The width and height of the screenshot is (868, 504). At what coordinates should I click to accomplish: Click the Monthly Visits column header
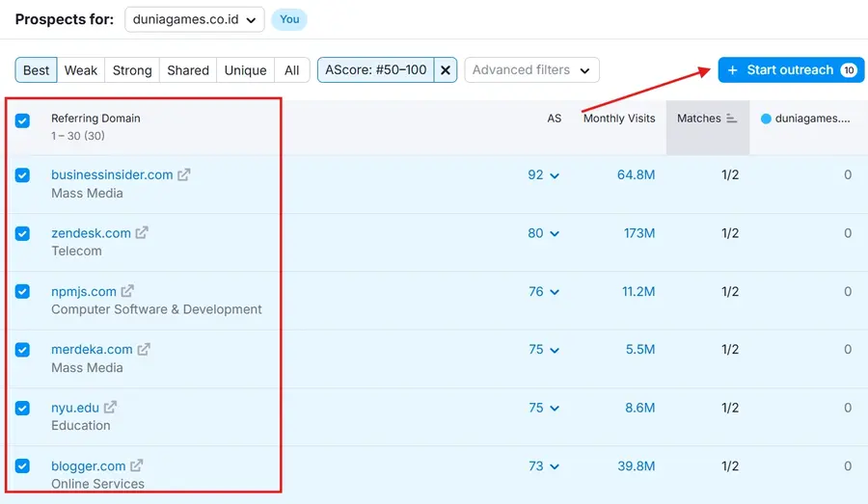tap(619, 119)
